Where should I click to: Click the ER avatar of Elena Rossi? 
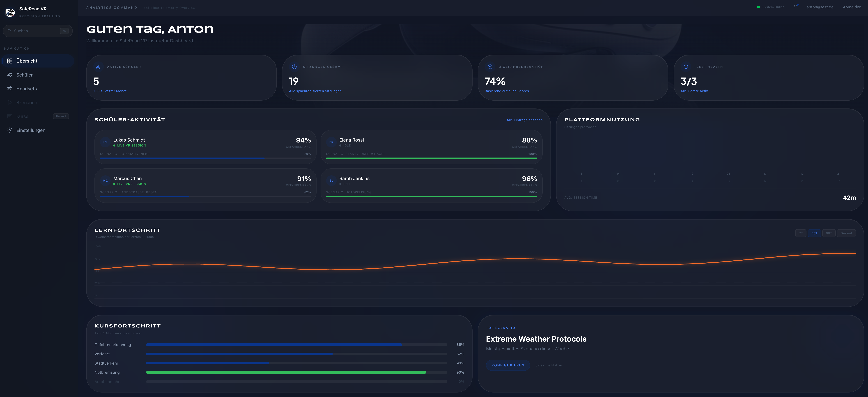331,142
